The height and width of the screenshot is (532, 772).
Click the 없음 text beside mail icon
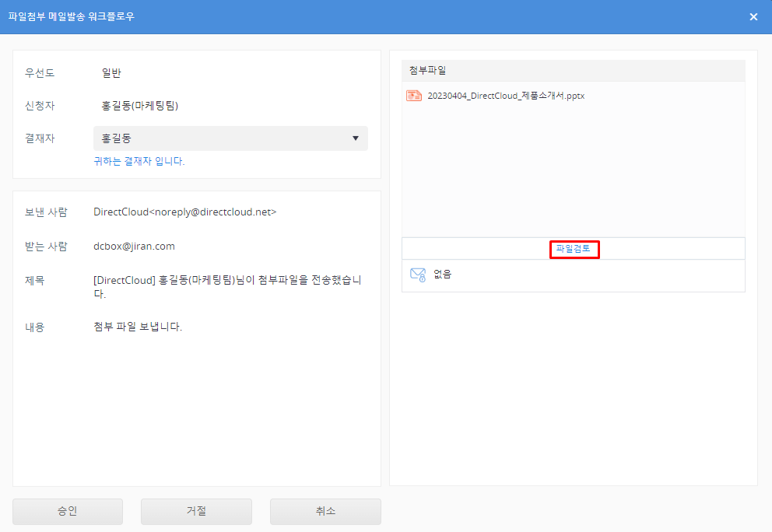442,274
